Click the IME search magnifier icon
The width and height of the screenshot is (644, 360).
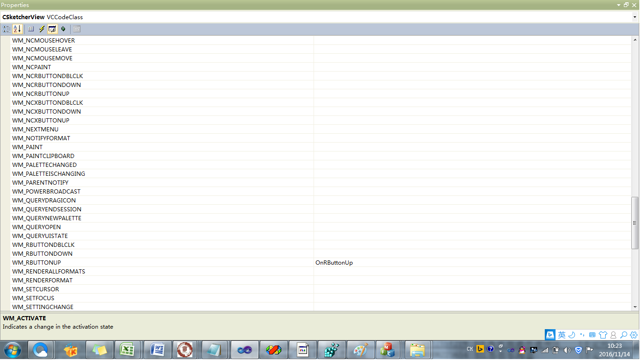point(623,335)
